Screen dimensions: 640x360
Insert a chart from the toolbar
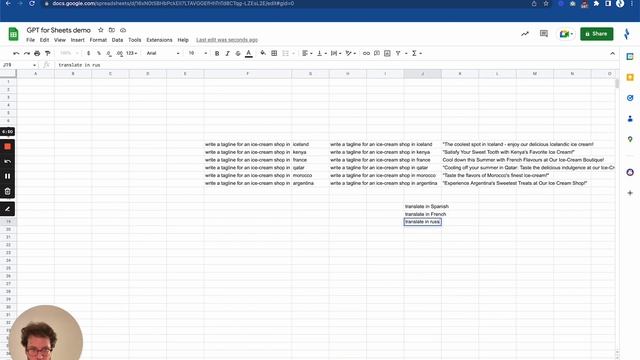coord(387,53)
